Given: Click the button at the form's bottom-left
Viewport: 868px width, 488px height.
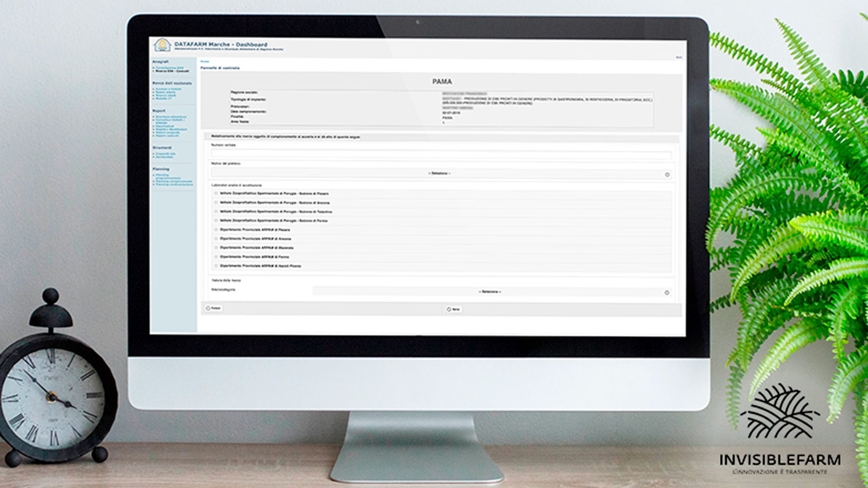Looking at the screenshot, I should (x=213, y=308).
